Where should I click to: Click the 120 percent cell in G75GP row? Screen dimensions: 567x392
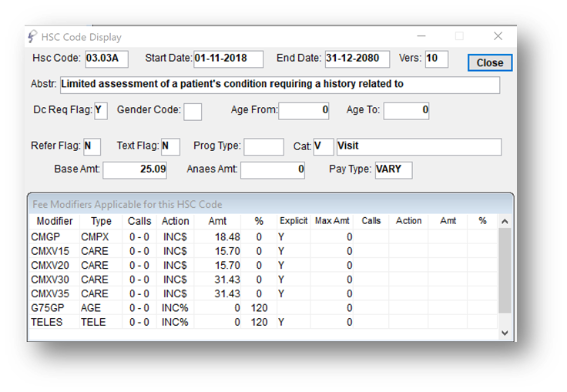click(259, 308)
